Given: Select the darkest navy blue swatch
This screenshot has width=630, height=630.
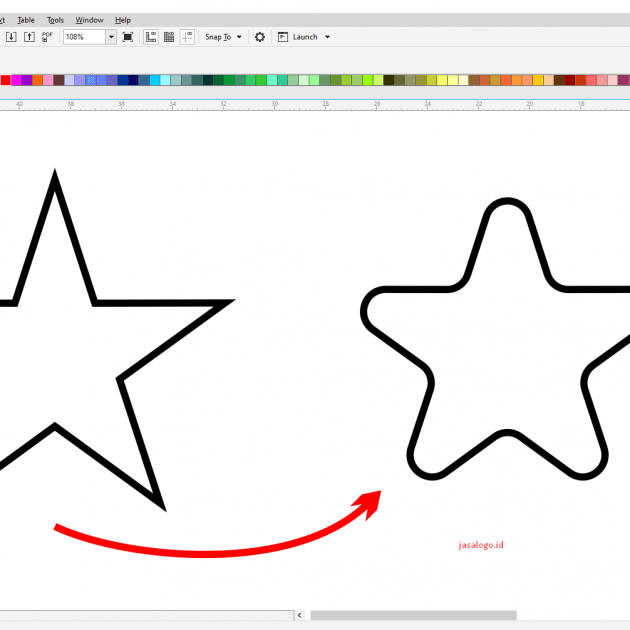Looking at the screenshot, I should (133, 80).
